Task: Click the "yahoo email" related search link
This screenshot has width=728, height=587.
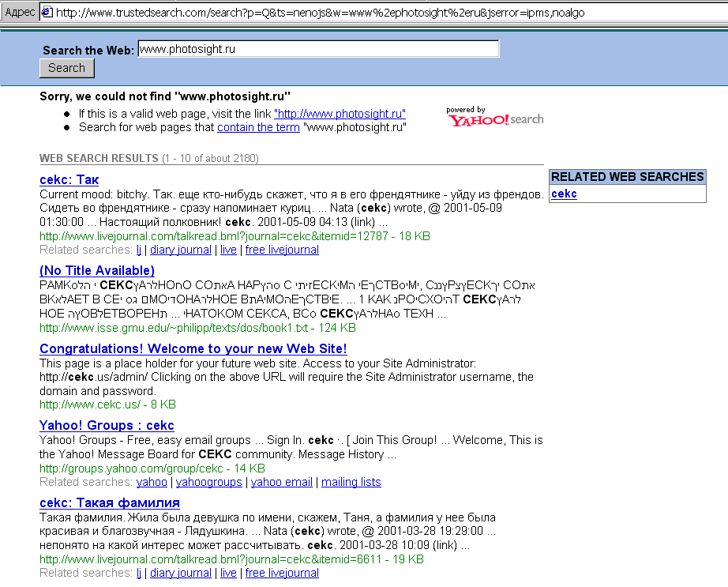Action: point(281,482)
